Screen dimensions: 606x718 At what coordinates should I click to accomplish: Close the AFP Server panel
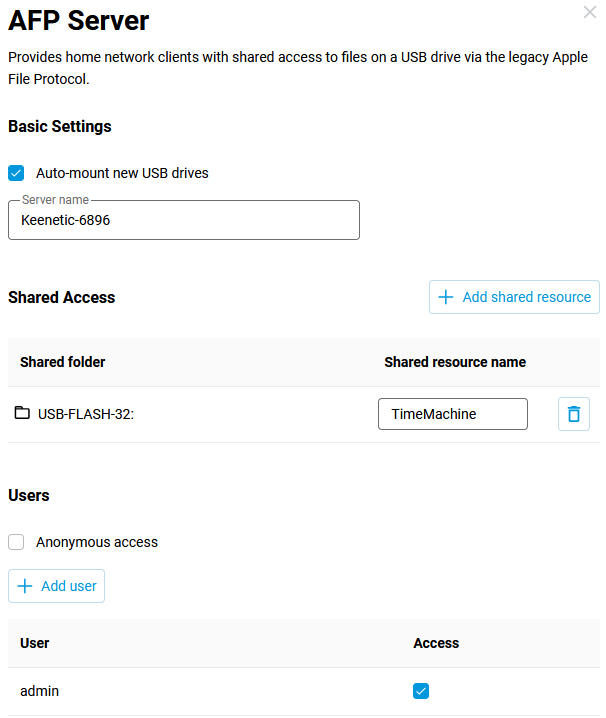pos(590,12)
